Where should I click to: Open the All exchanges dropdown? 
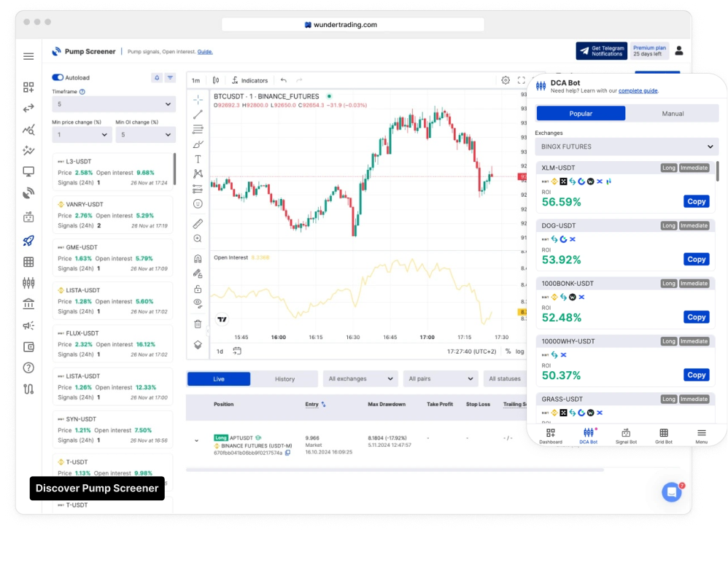click(360, 378)
